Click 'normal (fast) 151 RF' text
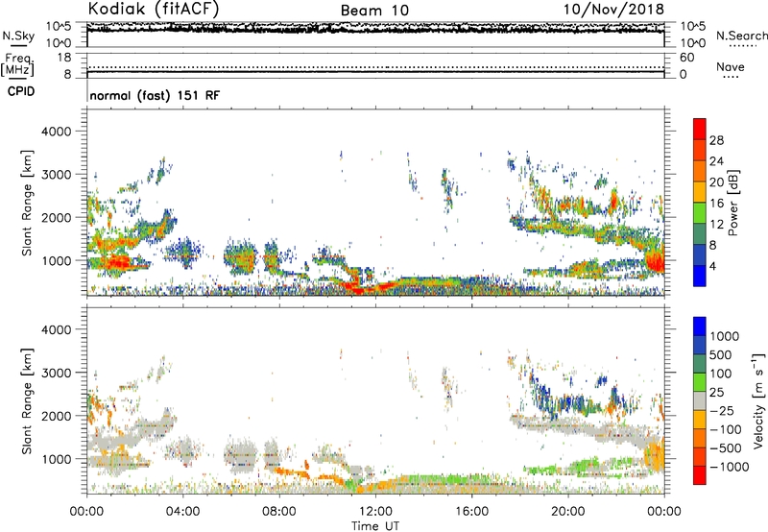768x532 pixels. point(155,95)
